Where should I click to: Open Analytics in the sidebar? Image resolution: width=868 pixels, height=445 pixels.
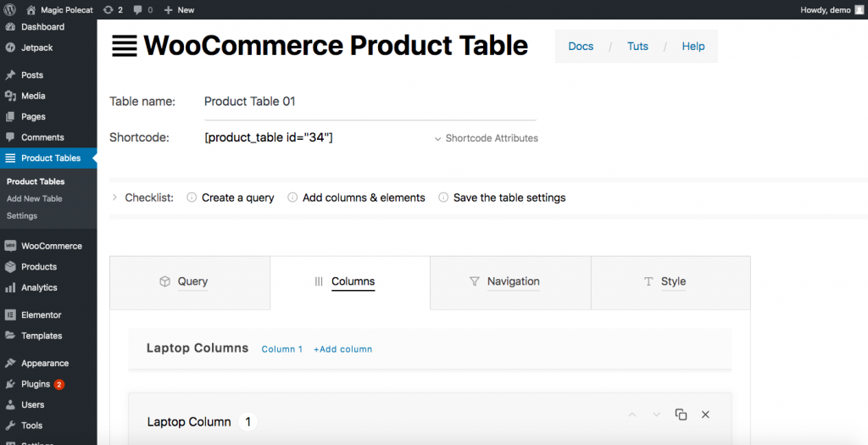coord(39,288)
